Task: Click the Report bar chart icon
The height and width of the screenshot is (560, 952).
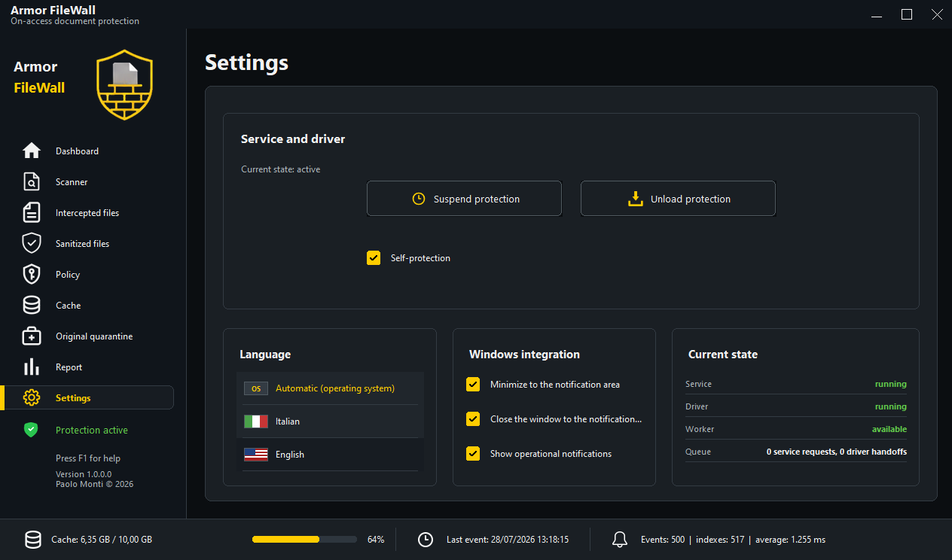Action: point(32,367)
